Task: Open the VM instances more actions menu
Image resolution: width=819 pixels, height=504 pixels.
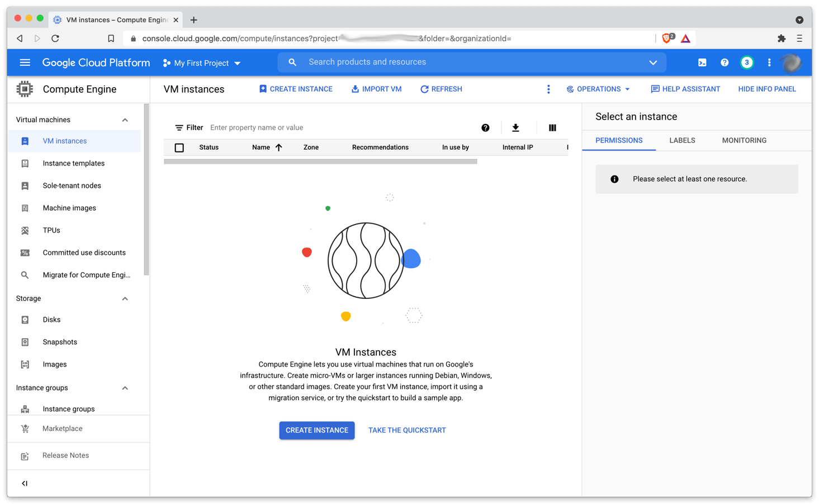Action: 548,89
